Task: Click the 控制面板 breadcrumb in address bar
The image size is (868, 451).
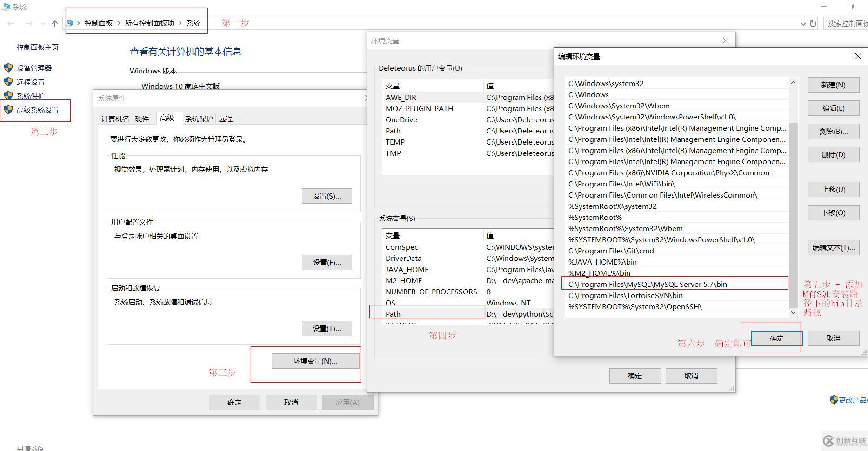Action: pos(99,23)
